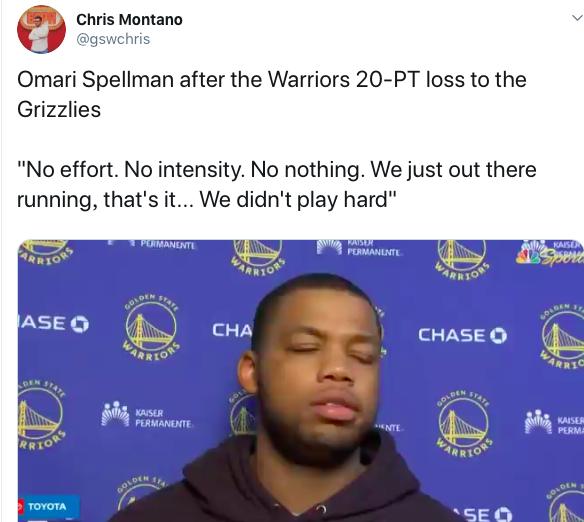Click the cut-off ASE Chase logo
The image size is (584, 522).
pos(53,323)
